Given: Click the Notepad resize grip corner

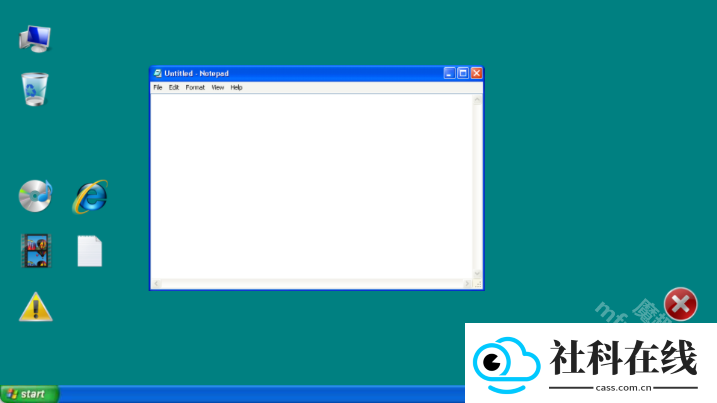Looking at the screenshot, I should (477, 284).
